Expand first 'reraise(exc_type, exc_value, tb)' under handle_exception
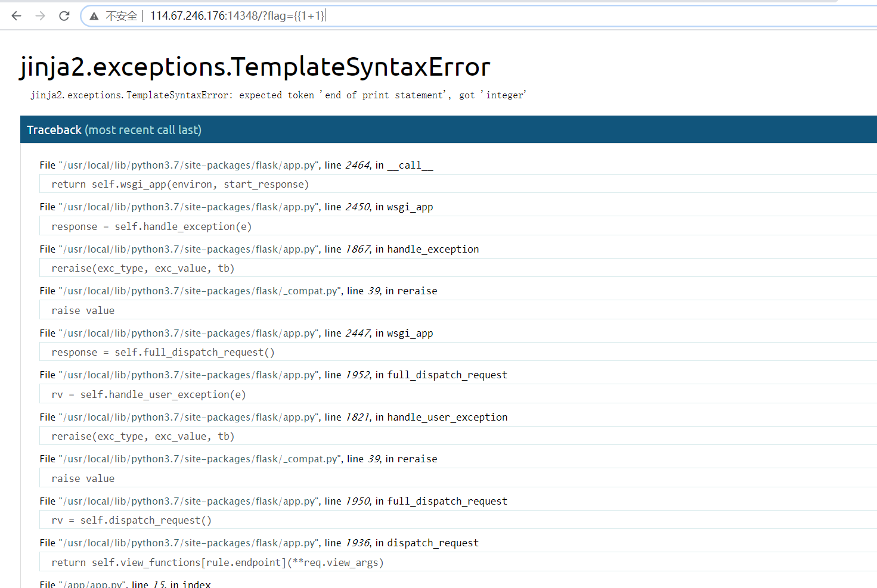The height and width of the screenshot is (588, 877). [458, 268]
